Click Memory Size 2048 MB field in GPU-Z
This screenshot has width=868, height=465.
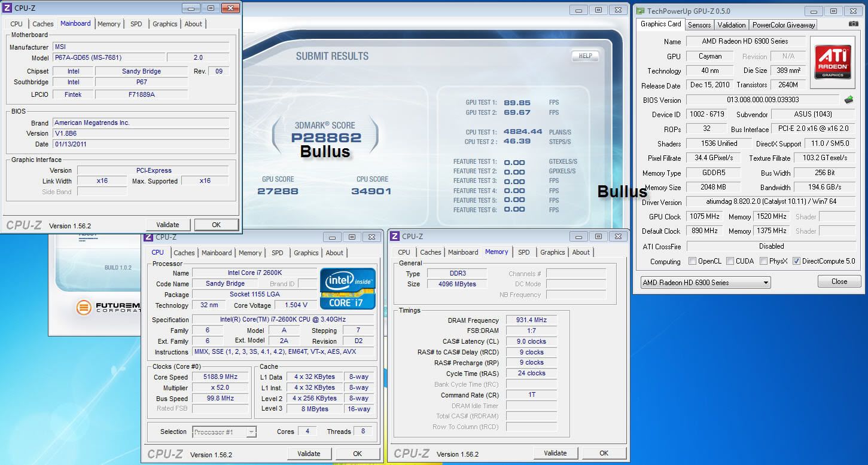tap(713, 187)
